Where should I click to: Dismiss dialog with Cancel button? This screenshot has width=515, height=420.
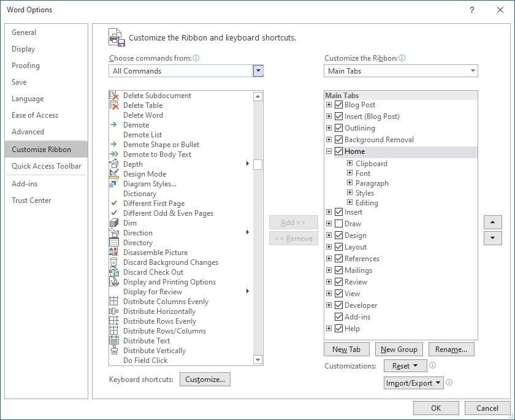point(487,408)
